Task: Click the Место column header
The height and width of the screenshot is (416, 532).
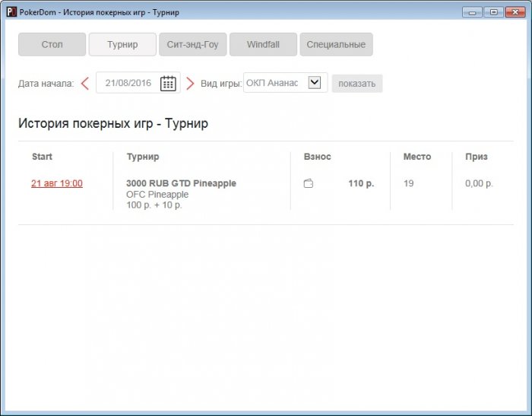Action: pyautogui.click(x=417, y=157)
